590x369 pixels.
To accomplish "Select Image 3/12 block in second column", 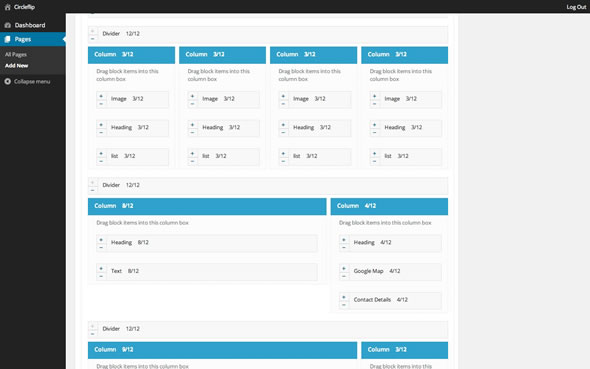I will click(x=224, y=99).
